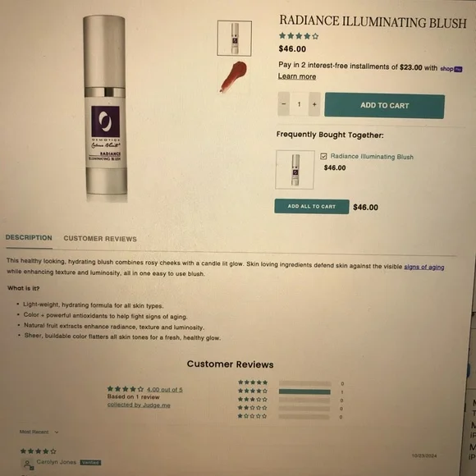The height and width of the screenshot is (476, 476).
Task: Open the Most Recent sort dropdown
Action: point(39,432)
